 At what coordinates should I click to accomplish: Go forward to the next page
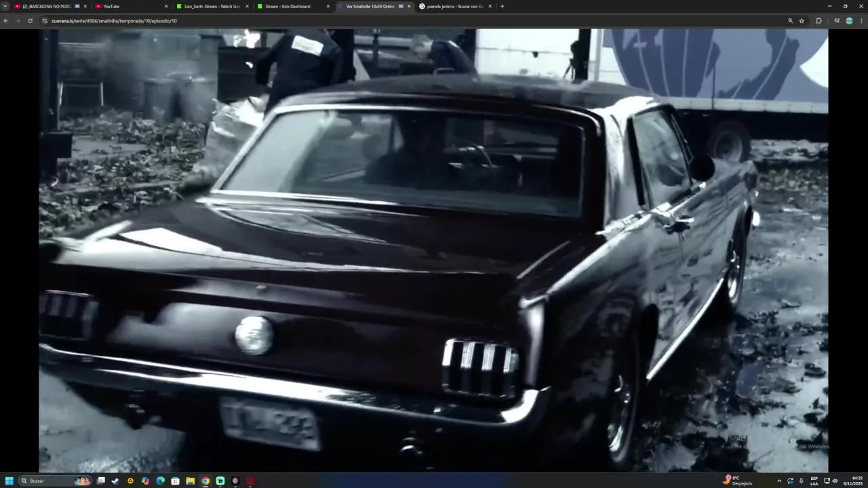[x=18, y=21]
